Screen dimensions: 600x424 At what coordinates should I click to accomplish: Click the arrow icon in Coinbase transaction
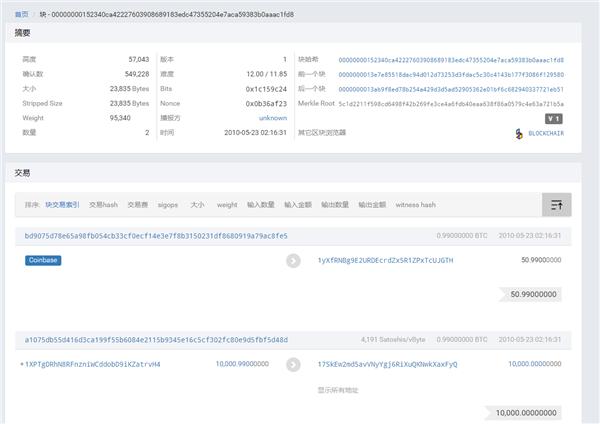[293, 261]
